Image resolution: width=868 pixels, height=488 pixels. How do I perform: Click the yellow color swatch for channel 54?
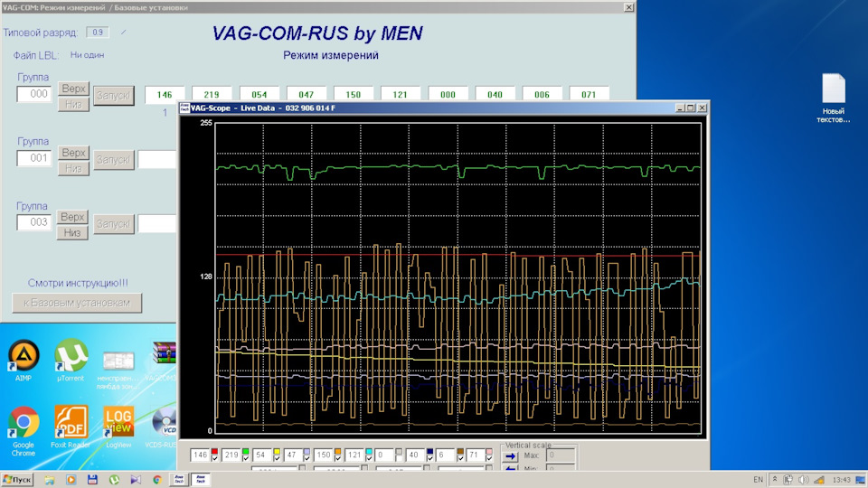coord(277,452)
